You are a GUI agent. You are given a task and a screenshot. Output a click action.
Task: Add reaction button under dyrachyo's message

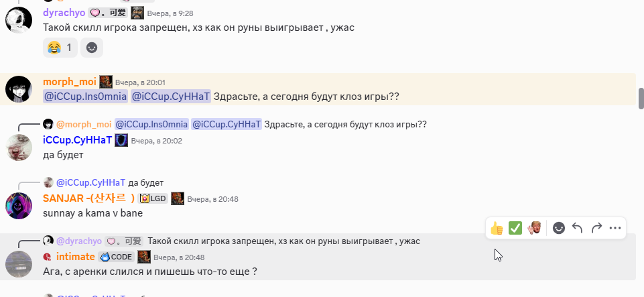point(92,48)
